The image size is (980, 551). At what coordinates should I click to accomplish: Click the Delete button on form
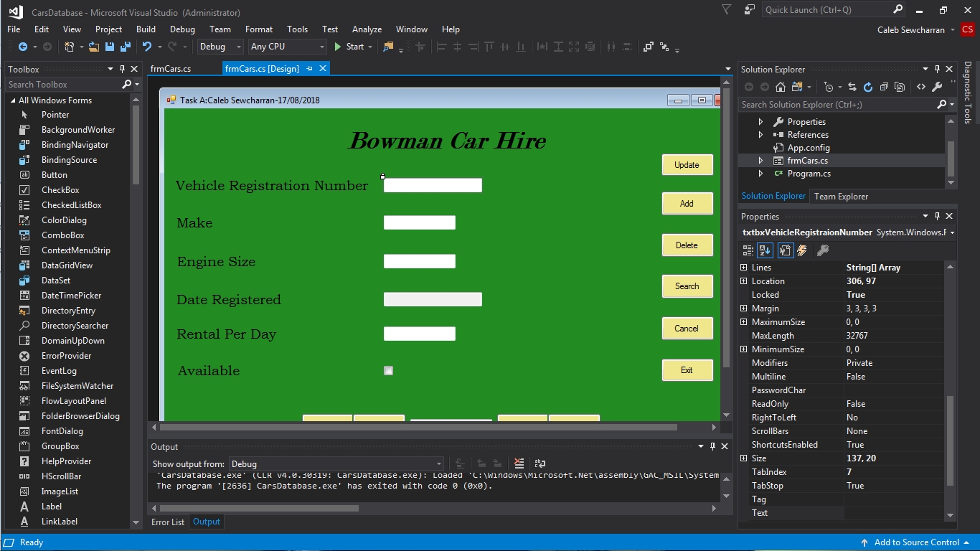point(687,245)
